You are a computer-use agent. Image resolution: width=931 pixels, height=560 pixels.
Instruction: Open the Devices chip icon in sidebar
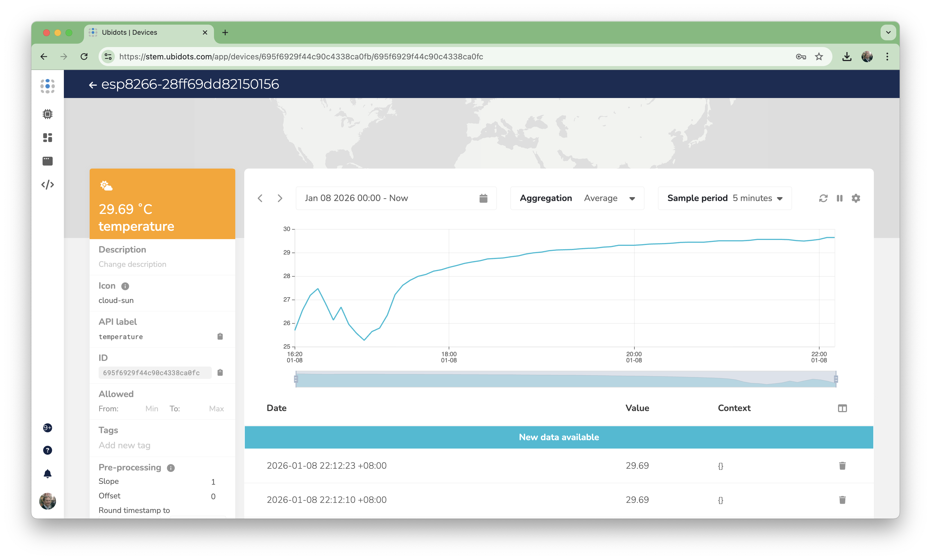(48, 114)
